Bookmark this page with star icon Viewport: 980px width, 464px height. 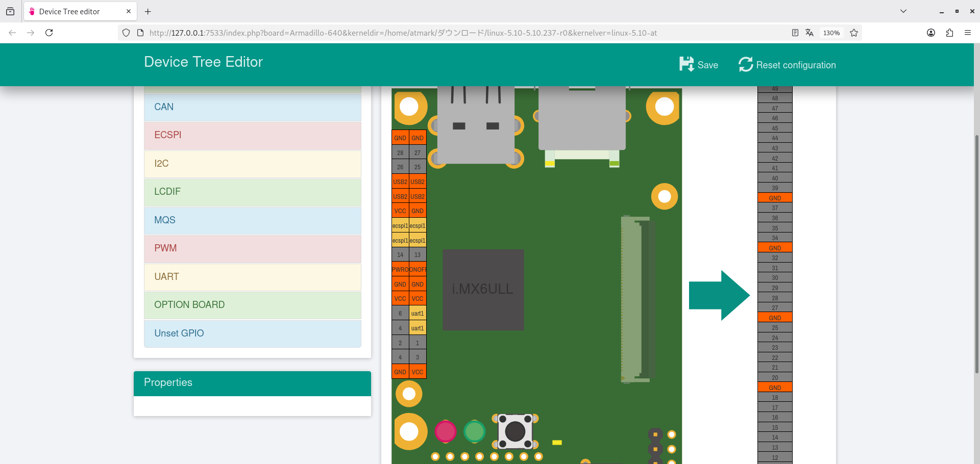(x=854, y=33)
